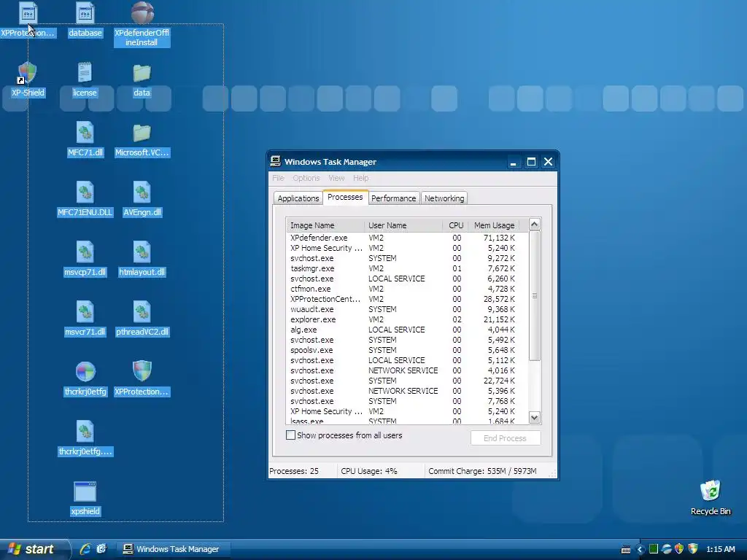Click the 1:15 AM system clock
Viewport: 747px width, 560px height.
(x=720, y=550)
